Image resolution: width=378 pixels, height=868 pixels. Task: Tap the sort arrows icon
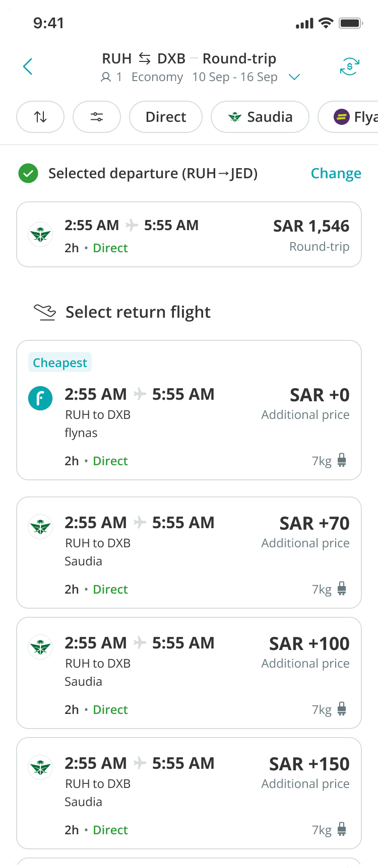40,117
